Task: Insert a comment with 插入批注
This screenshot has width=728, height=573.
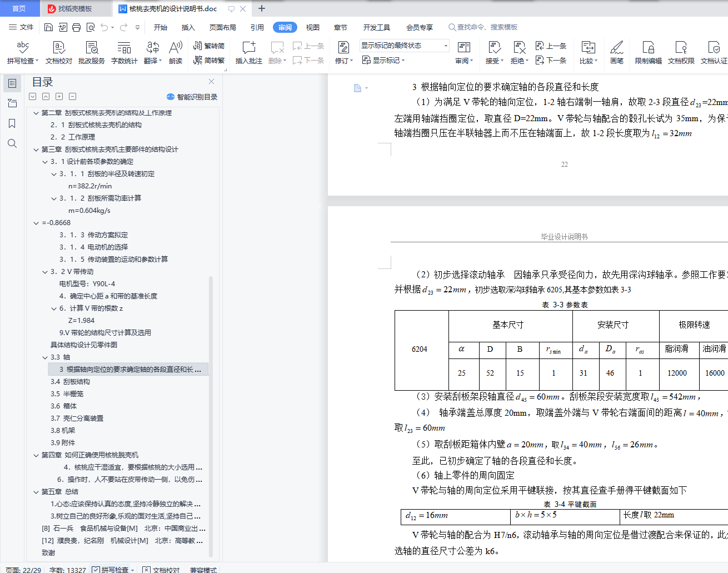Action: pos(248,53)
